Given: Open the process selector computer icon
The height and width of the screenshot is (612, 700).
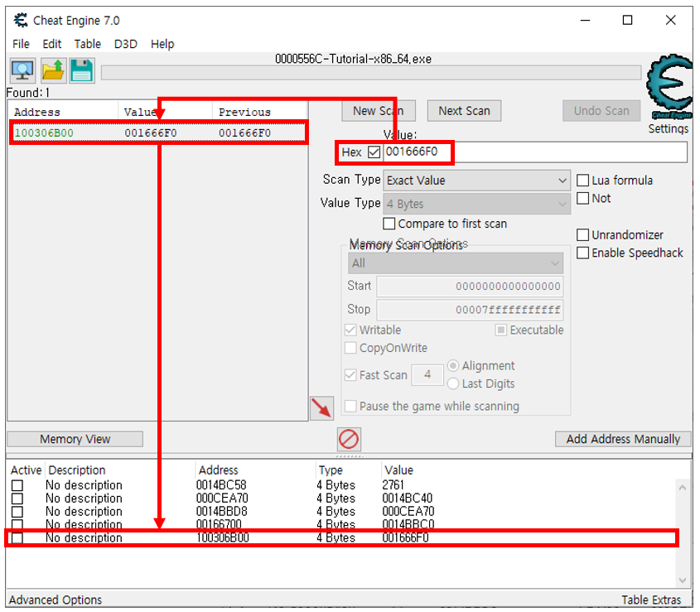Looking at the screenshot, I should click(22, 70).
